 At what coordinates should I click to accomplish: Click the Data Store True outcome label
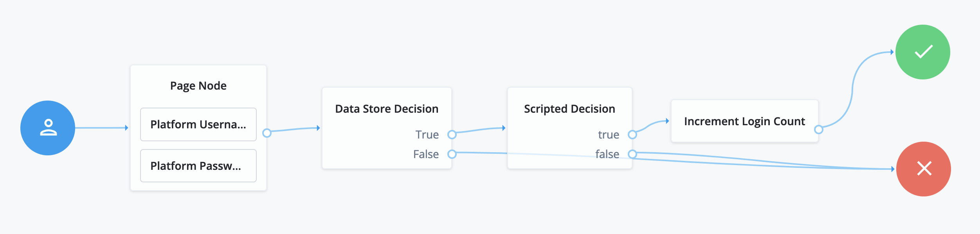(427, 135)
